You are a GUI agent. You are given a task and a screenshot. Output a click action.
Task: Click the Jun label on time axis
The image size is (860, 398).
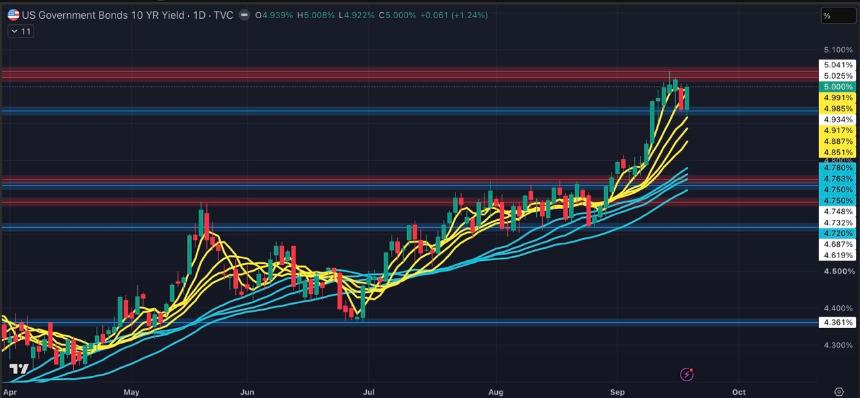[x=248, y=392]
